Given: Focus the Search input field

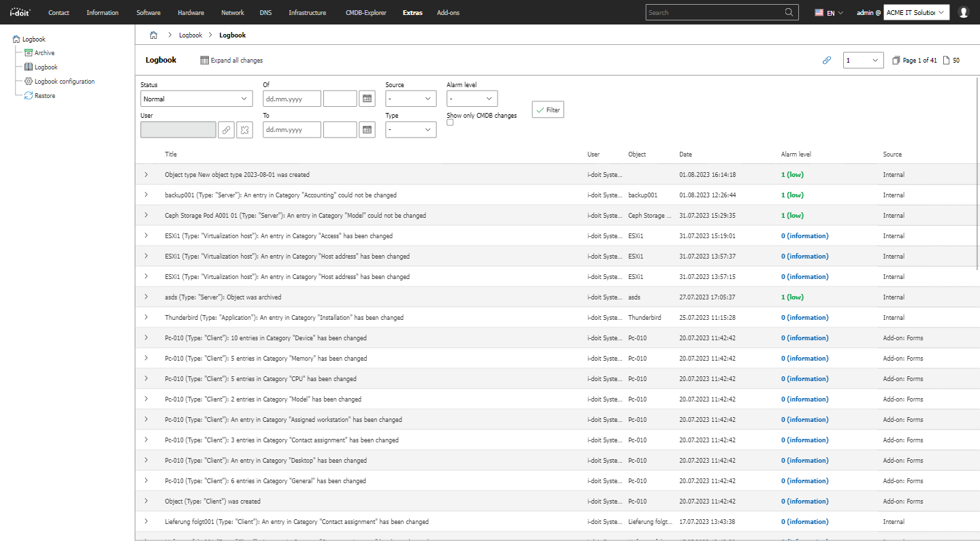Looking at the screenshot, I should (715, 12).
